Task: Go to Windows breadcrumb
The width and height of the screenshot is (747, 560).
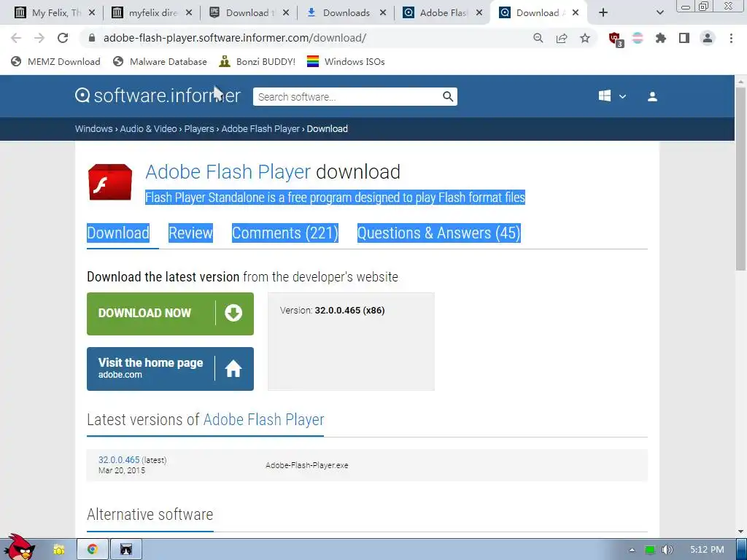Action: [94, 128]
